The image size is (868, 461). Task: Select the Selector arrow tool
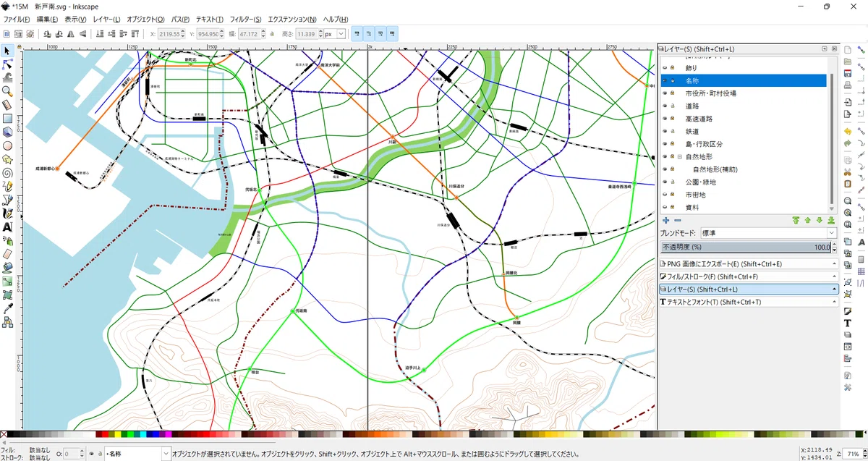pyautogui.click(x=7, y=51)
